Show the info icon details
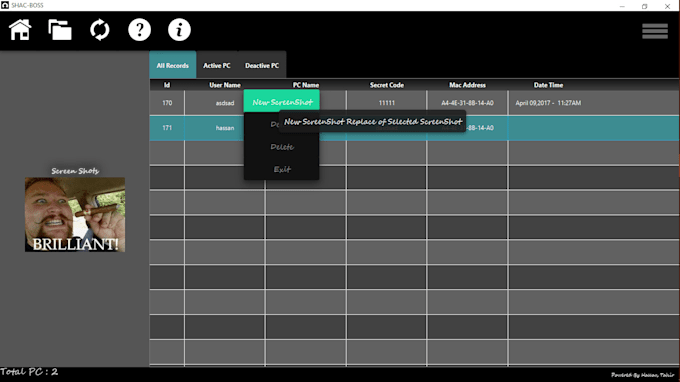 pyautogui.click(x=179, y=30)
